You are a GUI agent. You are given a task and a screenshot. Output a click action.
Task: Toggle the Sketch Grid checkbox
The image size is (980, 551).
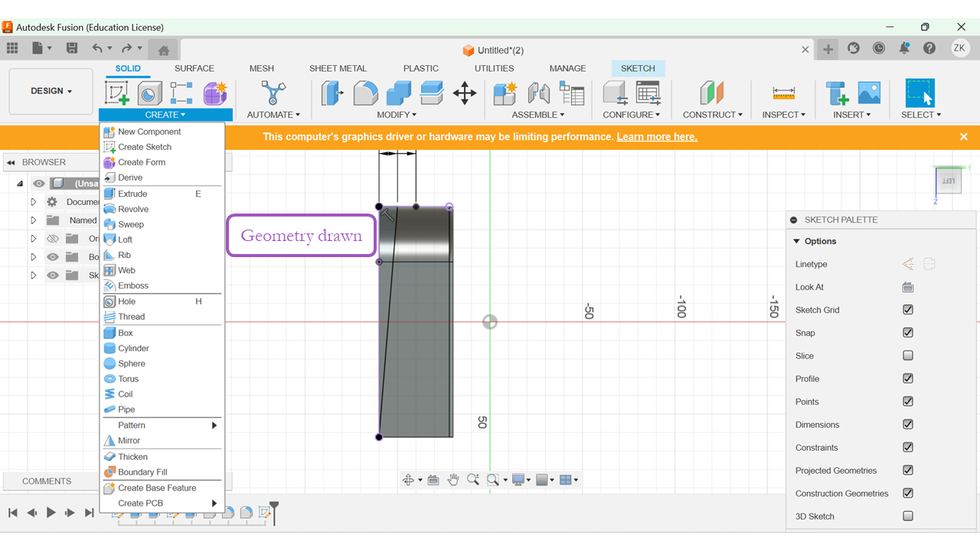[x=908, y=310]
